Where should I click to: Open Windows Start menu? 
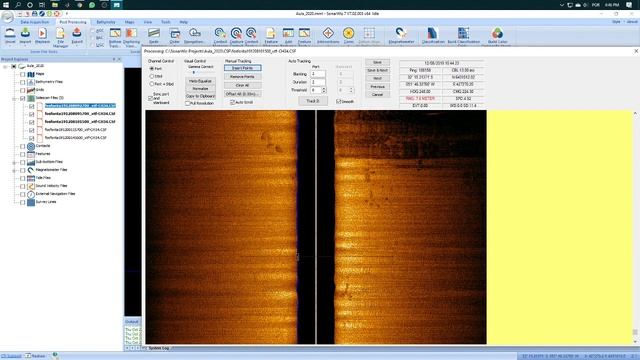click(x=6, y=5)
